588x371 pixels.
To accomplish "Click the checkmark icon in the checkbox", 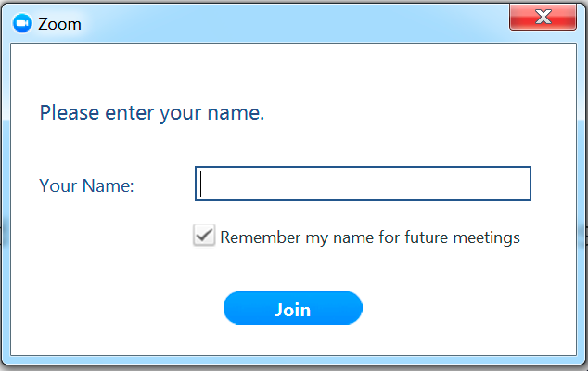I will pyautogui.click(x=204, y=236).
